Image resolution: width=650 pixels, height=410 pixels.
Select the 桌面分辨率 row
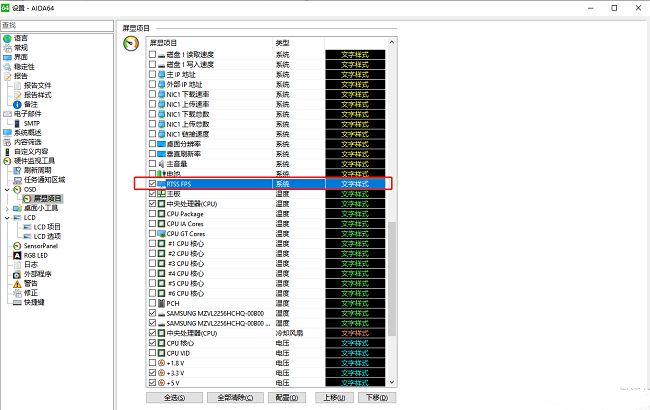click(x=267, y=144)
